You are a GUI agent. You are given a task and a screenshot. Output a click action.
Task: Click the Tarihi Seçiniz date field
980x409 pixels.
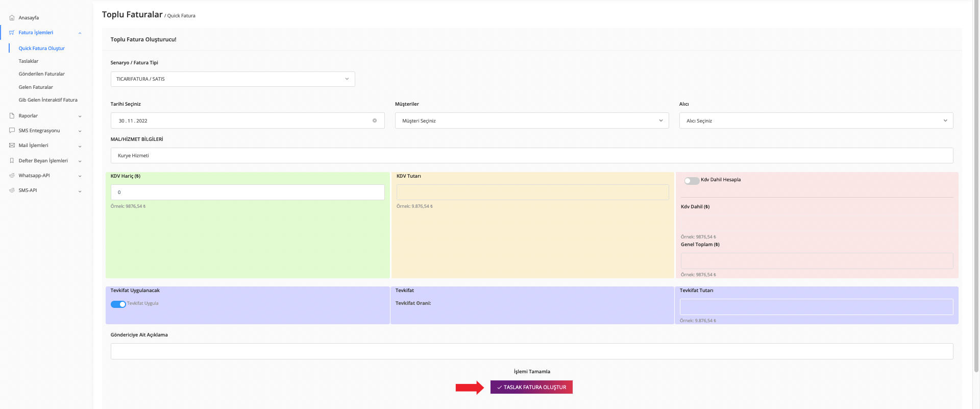point(248,121)
